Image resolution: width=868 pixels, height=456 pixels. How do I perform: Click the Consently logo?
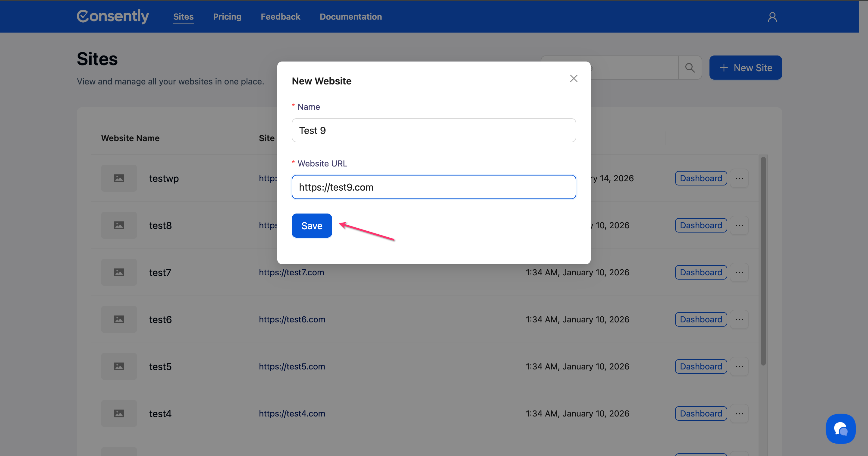point(113,16)
